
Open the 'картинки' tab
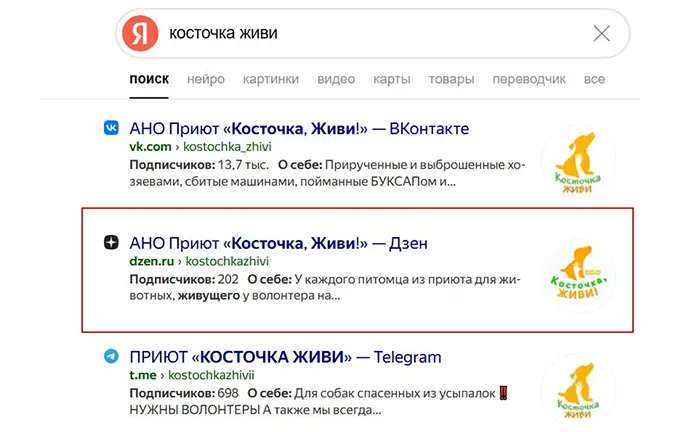[271, 79]
